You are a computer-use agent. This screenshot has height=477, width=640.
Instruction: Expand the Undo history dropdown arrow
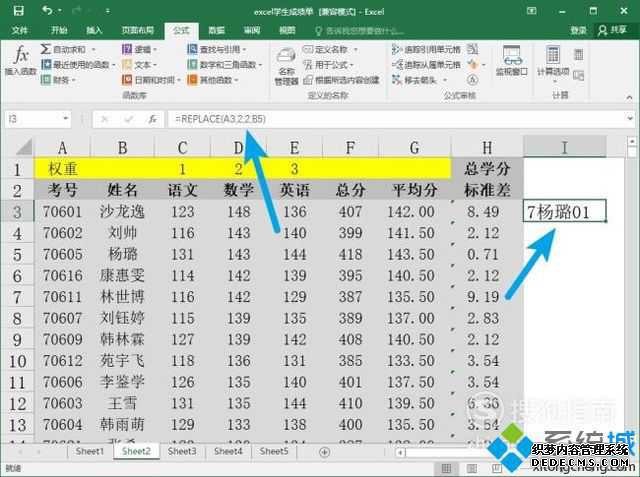point(60,11)
